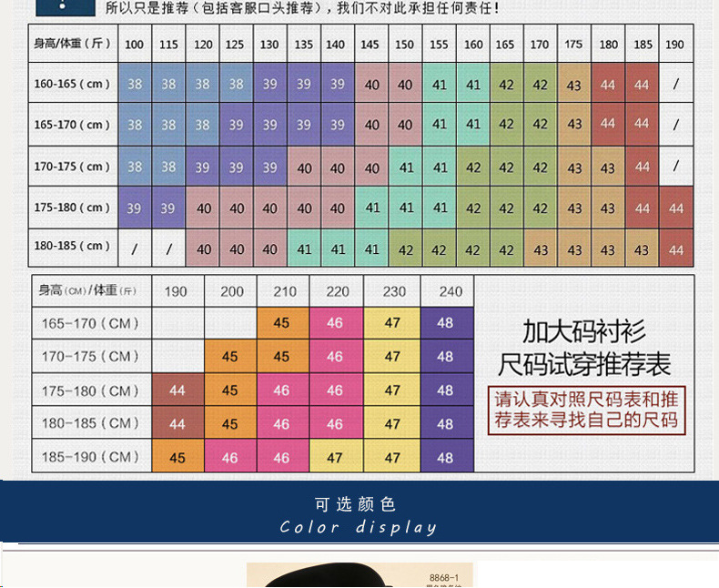Click the '145' weight column header
The image size is (719, 588).
coord(370,45)
